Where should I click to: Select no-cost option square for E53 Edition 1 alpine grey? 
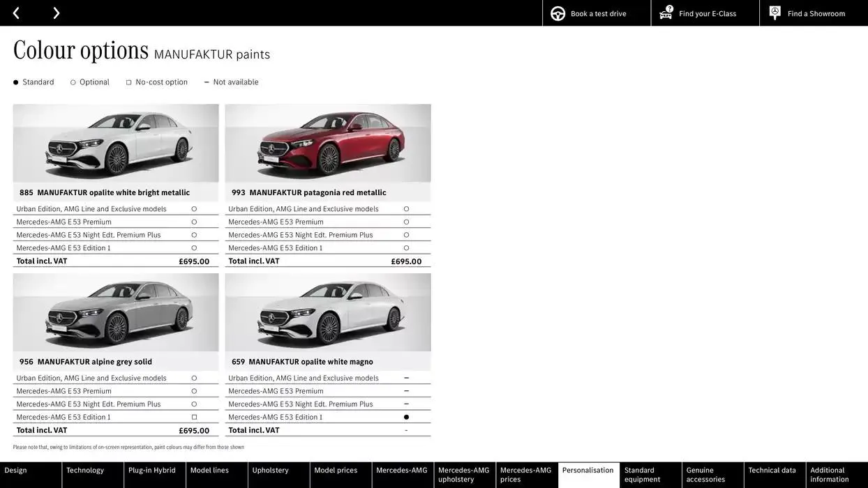click(193, 415)
